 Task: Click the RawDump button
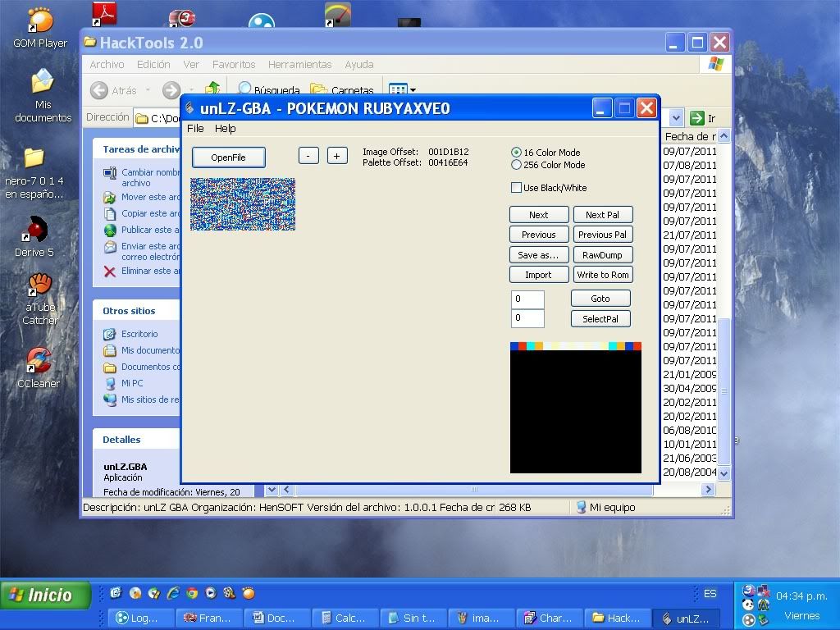(603, 255)
